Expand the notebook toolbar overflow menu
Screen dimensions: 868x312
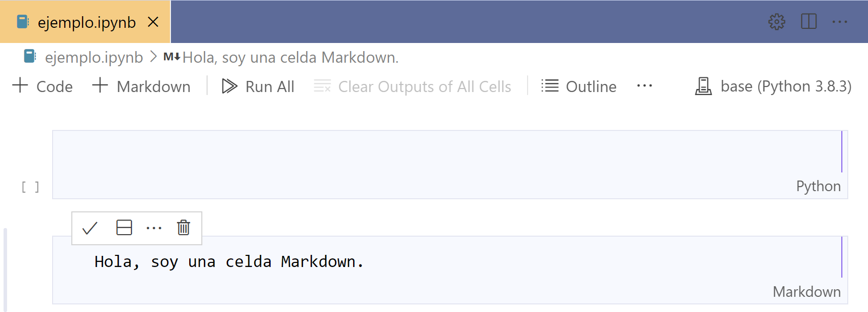(644, 86)
